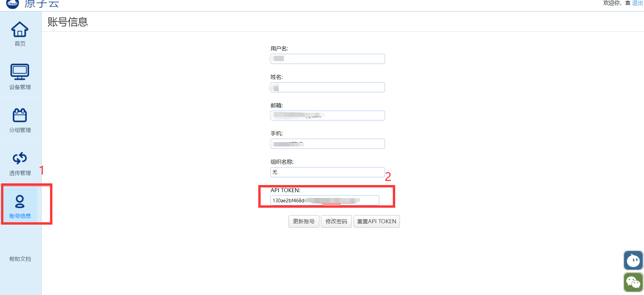Focus the 用户名 input field

(328, 59)
